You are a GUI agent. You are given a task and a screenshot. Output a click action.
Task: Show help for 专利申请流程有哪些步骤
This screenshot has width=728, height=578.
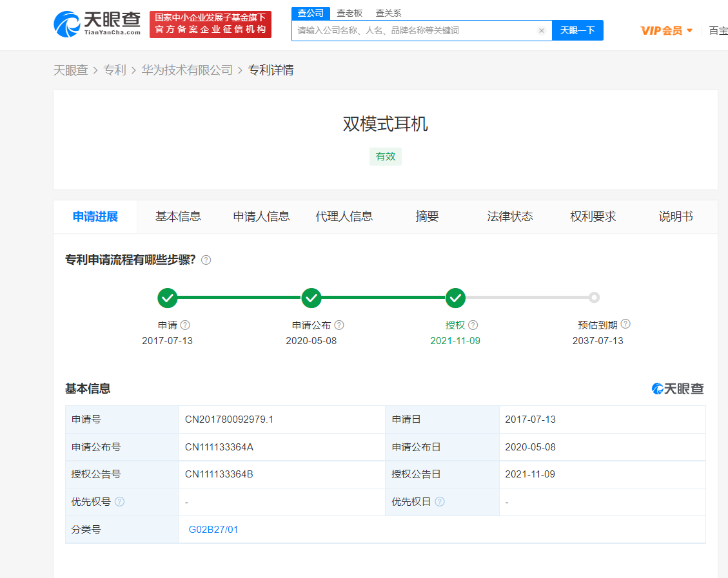pos(206,260)
